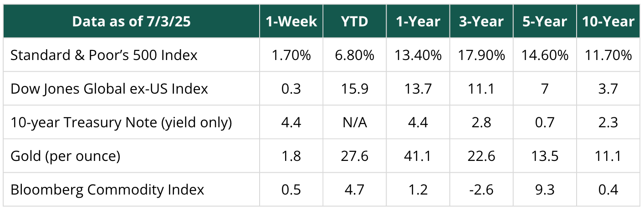Select the Bloomberg Commodity Index row label
Image resolution: width=644 pixels, height=210 pixels.
pos(107,190)
